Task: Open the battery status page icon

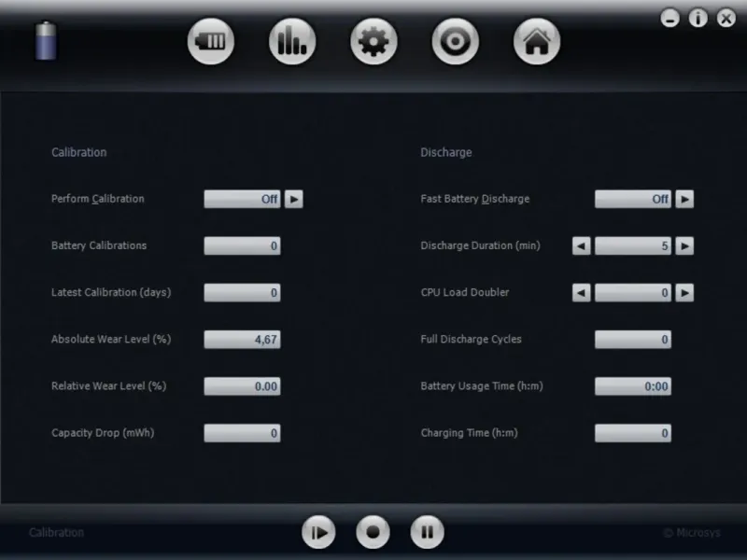Action: click(211, 41)
